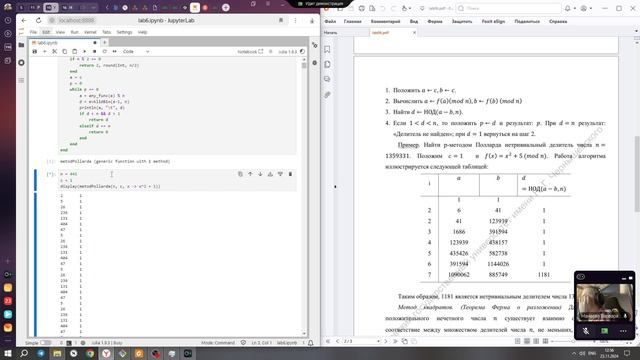The width and height of the screenshot is (640, 360).
Task: Expand the notification bell dropdown arrow in PDF reader
Action: pos(574,9)
